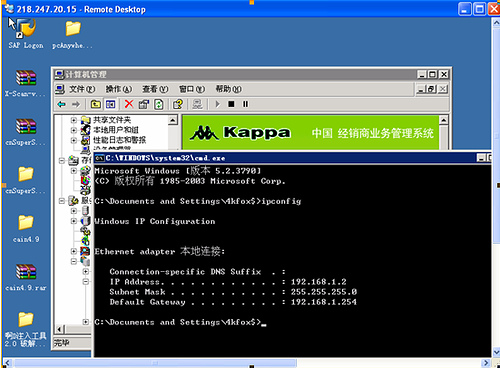Minimize the cmd.exe window
This screenshot has height=368, width=500.
pyautogui.click(x=481, y=158)
